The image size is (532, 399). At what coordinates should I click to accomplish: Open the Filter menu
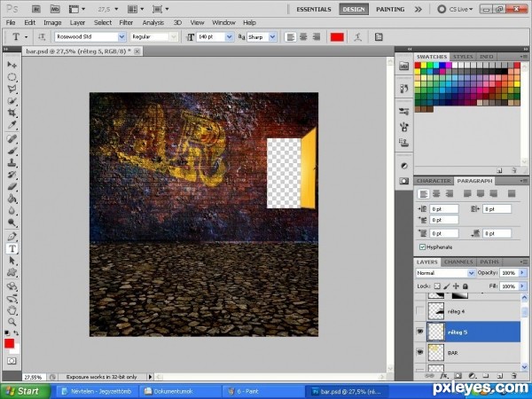click(126, 23)
